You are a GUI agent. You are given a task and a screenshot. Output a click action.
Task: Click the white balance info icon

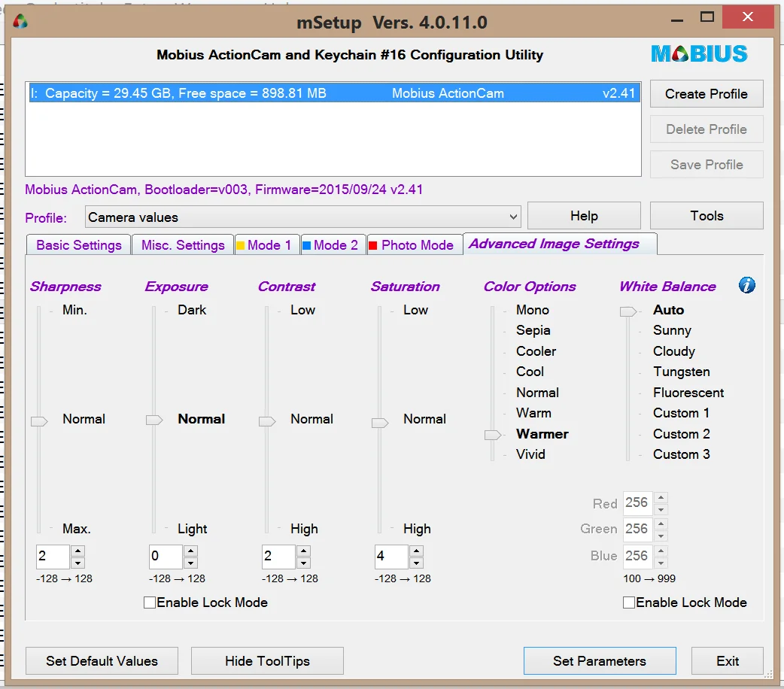coord(746,286)
